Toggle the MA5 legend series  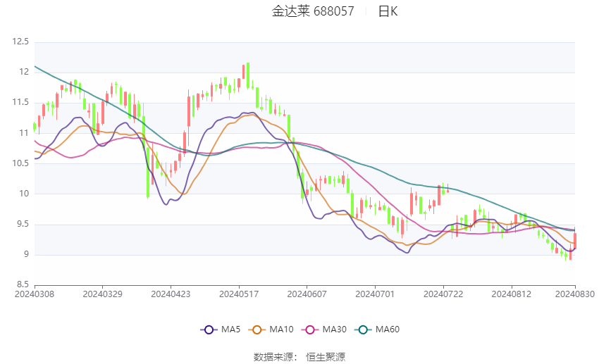[221, 330]
